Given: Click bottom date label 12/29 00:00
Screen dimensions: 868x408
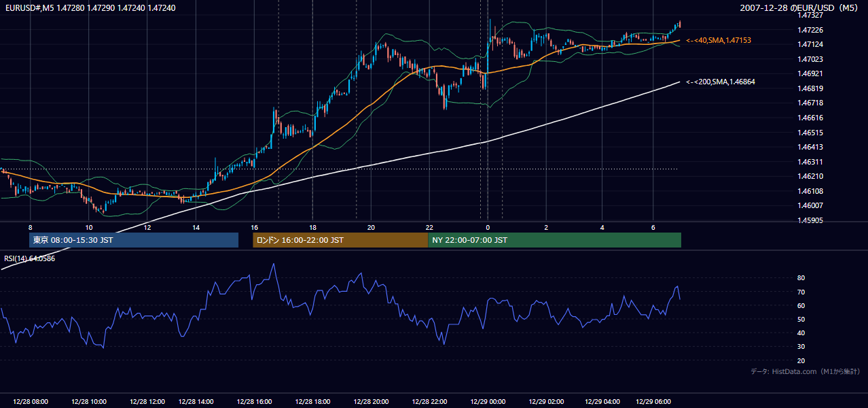Looking at the screenshot, I should click(x=488, y=401).
